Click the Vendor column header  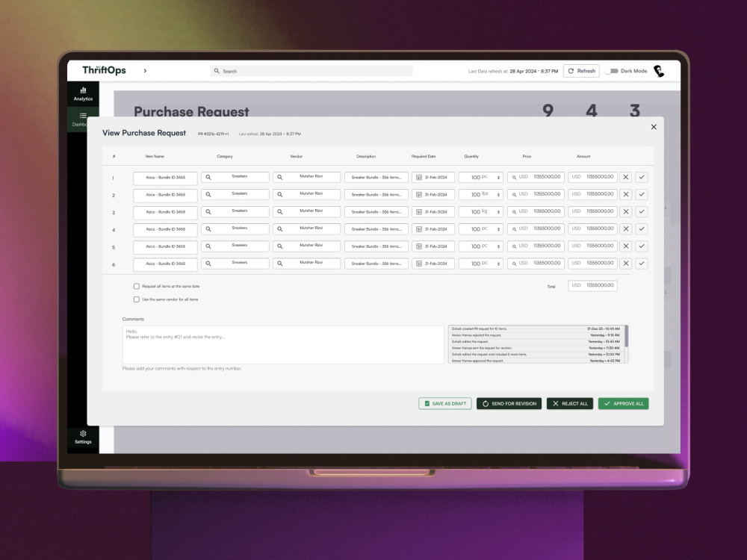297,156
